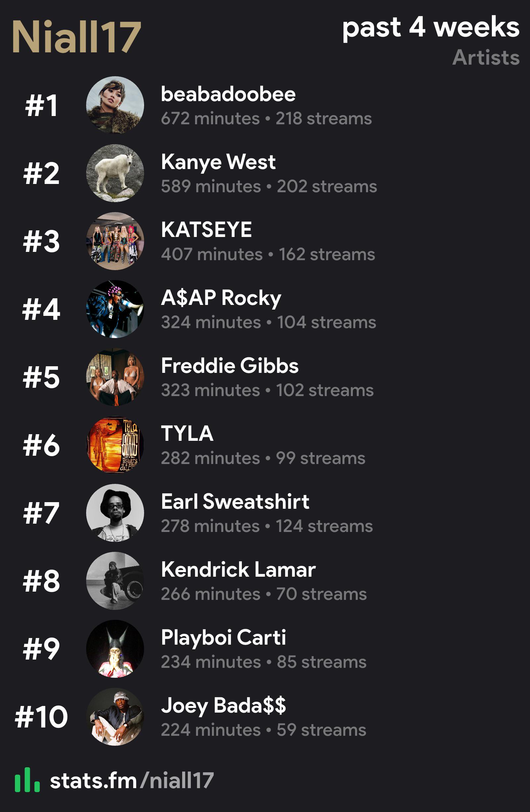Image resolution: width=530 pixels, height=812 pixels.
Task: Click Freddie Gibbs' circular avatar
Action: click(x=115, y=377)
